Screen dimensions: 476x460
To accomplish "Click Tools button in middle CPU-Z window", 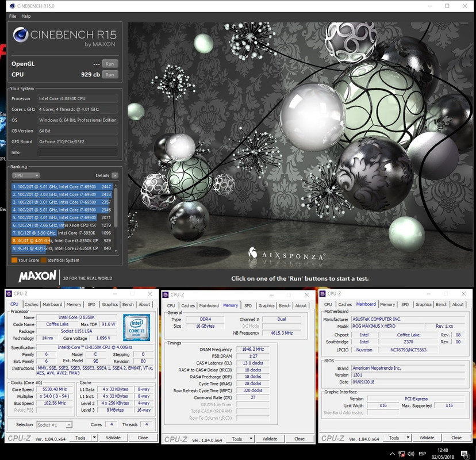I will [x=237, y=439].
